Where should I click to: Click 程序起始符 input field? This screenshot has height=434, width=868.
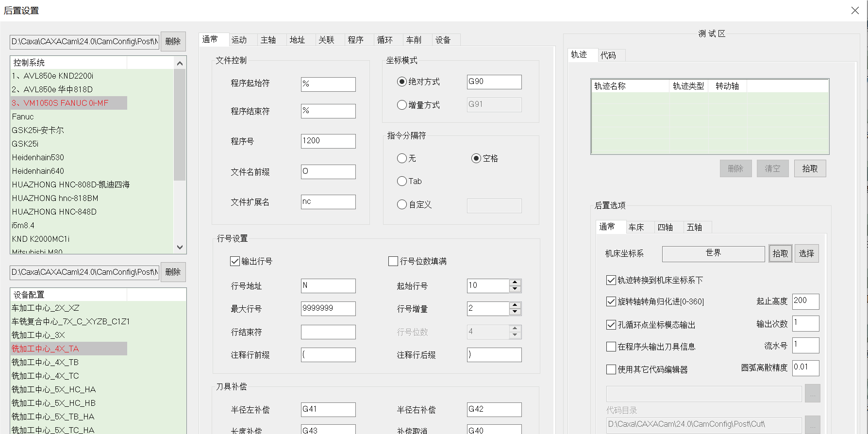click(x=328, y=84)
